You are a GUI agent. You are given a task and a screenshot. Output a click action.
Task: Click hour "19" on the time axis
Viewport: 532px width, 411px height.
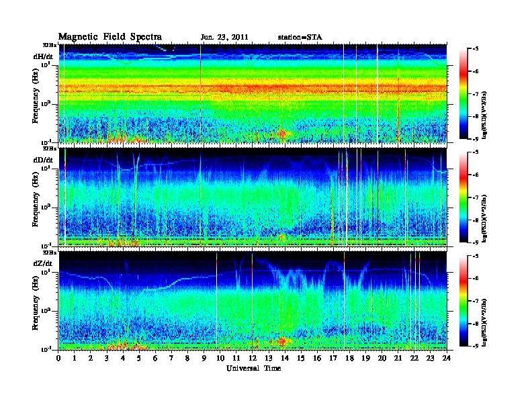pos(365,358)
